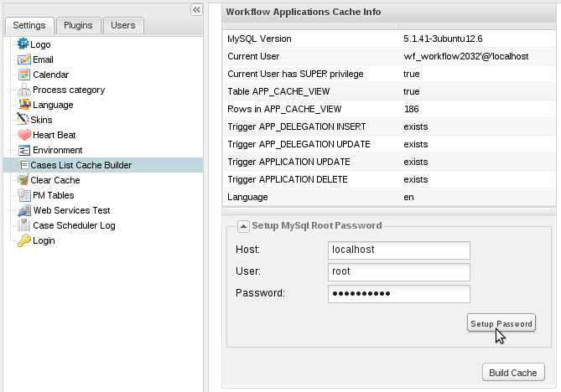Open Case Scheduler Log in tree
Viewport: 561px width, 392px height.
(74, 225)
